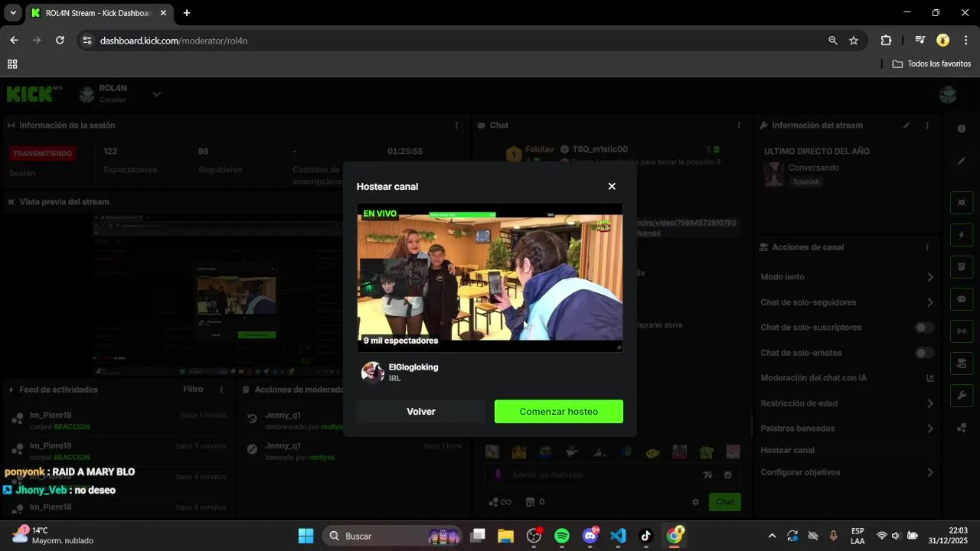Viewport: 980px width, 551px height.
Task: Close the ROL4N Stream tab
Action: point(163,13)
